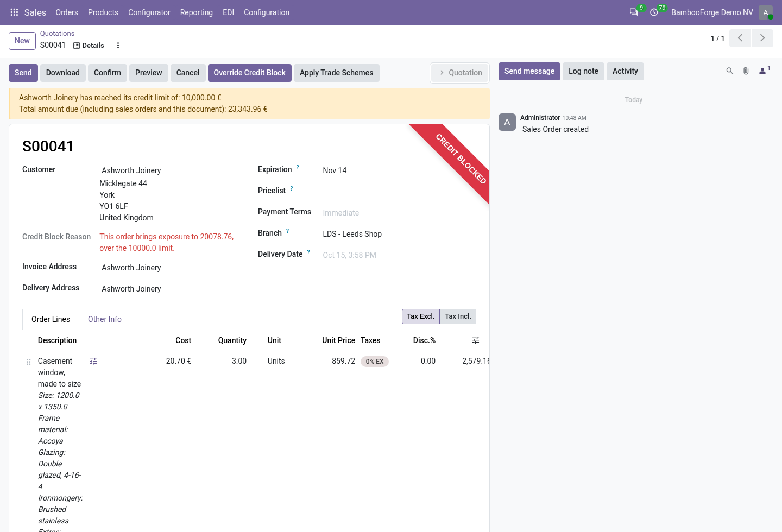Open the Reporting menu
Viewport: 782px width, 532px height.
pos(197,12)
